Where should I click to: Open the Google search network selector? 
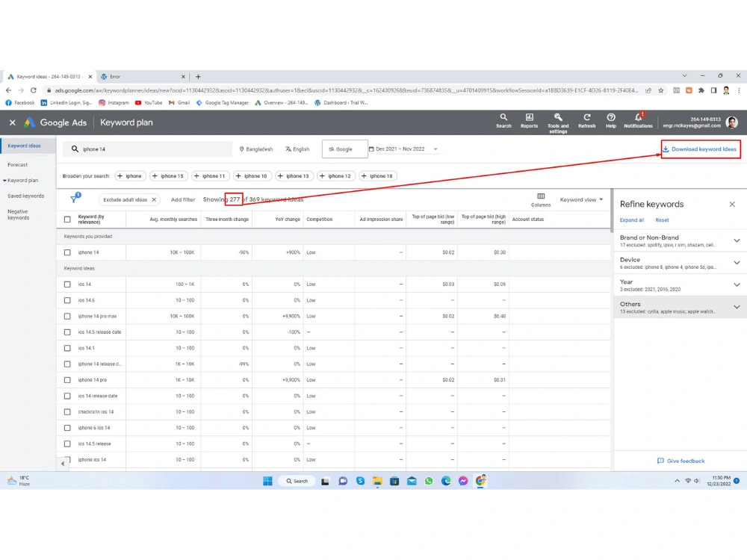pos(345,149)
